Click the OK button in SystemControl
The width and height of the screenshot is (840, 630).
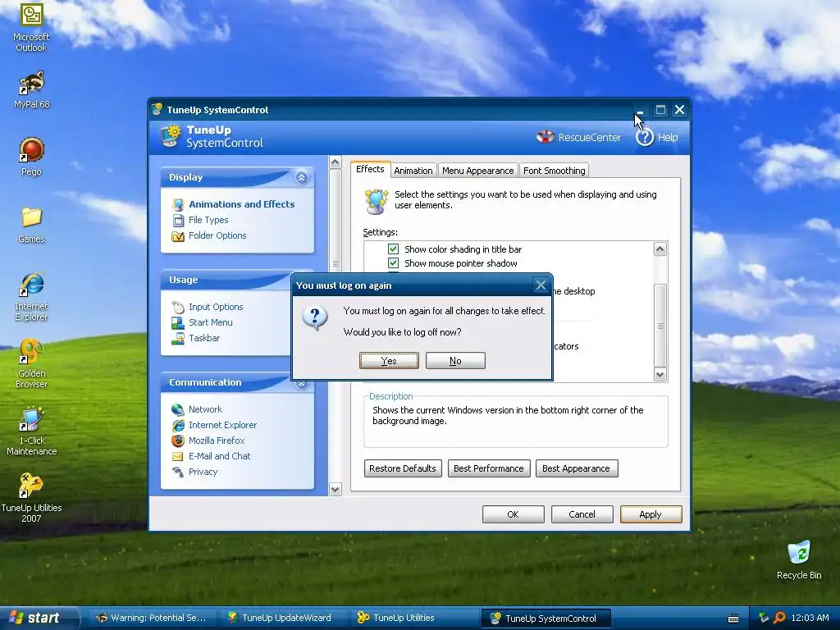coord(514,514)
